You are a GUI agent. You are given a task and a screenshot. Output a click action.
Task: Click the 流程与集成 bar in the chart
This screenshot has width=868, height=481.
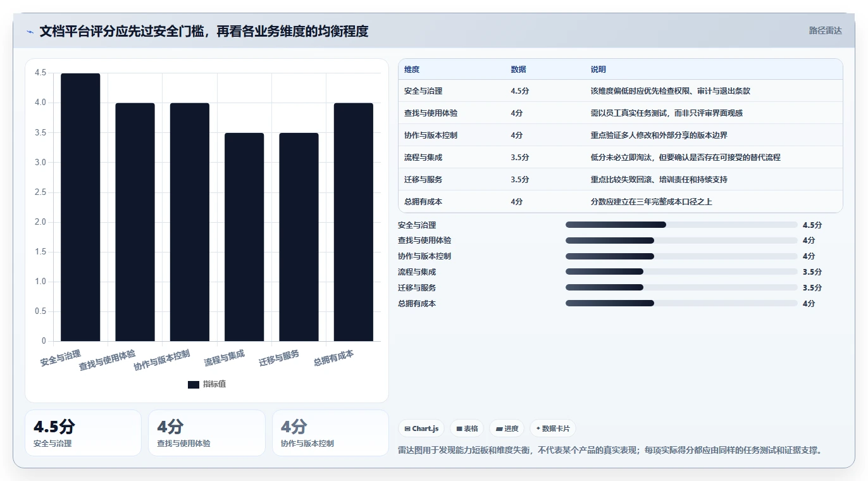coord(244,237)
